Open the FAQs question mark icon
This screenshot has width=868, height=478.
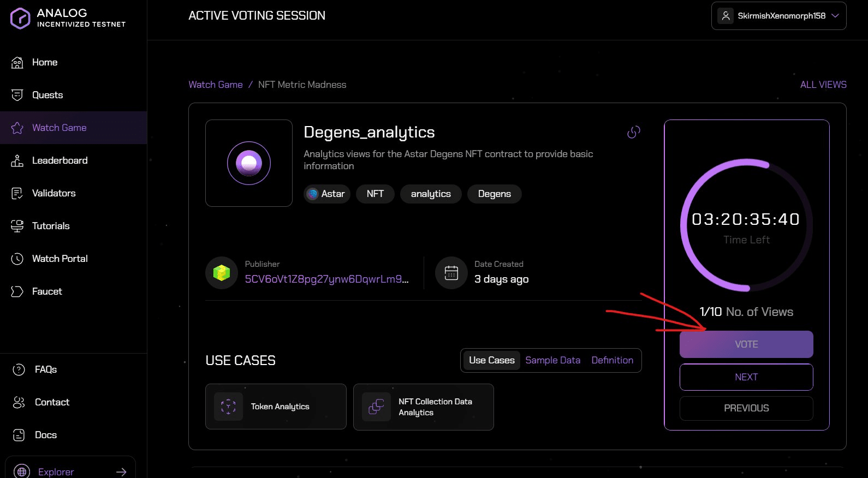pos(19,370)
